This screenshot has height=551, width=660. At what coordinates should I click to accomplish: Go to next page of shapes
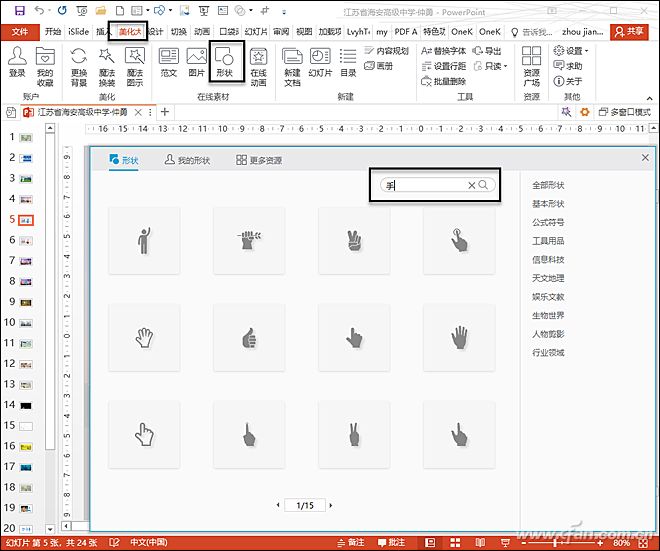pyautogui.click(x=332, y=506)
